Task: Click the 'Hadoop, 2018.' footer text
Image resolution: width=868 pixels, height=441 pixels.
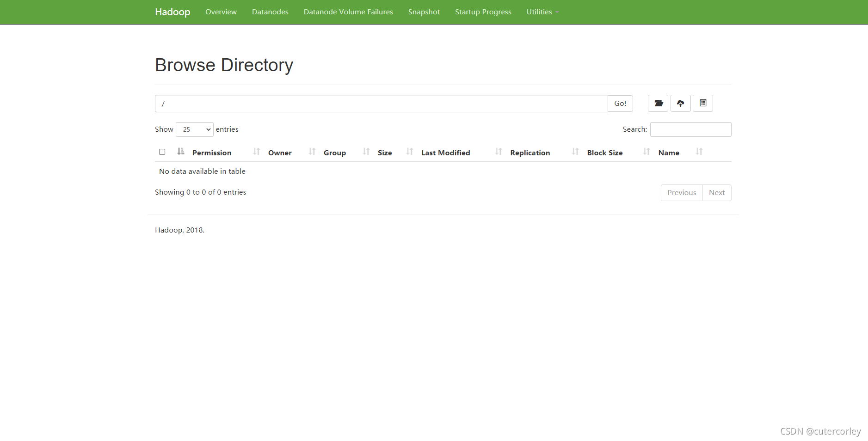Action: pyautogui.click(x=179, y=230)
